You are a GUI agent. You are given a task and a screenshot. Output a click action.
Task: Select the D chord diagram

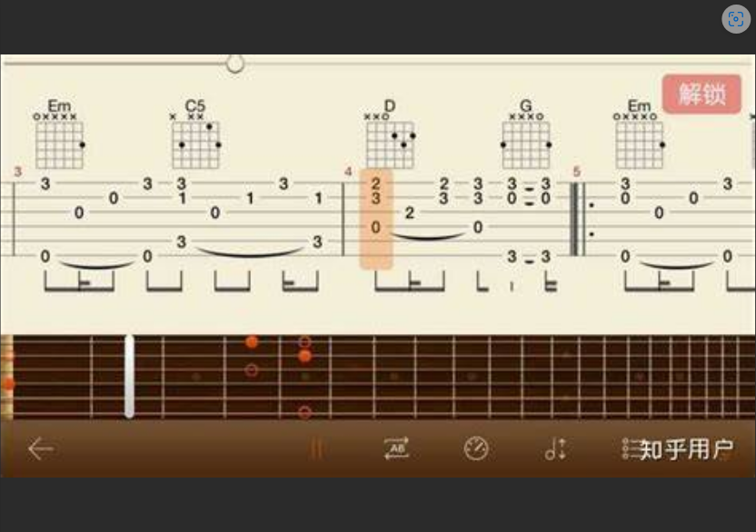(390, 134)
